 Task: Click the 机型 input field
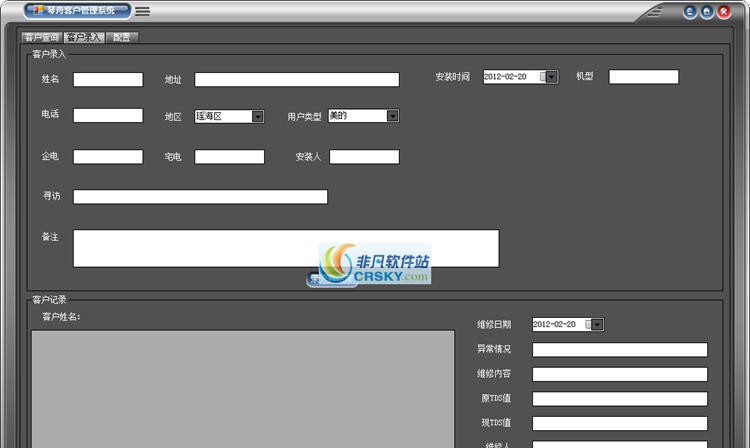click(643, 77)
